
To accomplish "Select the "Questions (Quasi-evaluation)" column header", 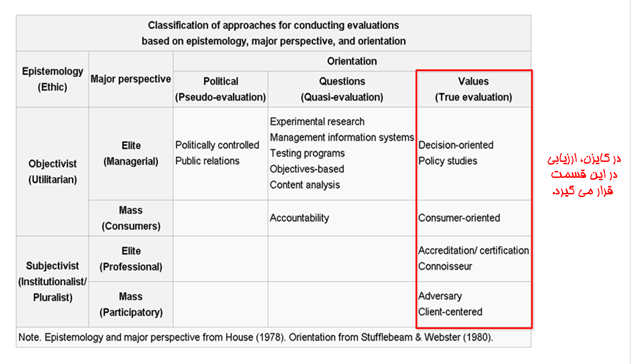I will 342,89.
